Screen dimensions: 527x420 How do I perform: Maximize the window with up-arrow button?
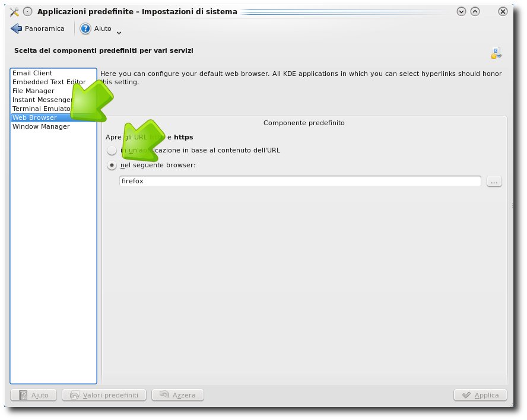475,12
